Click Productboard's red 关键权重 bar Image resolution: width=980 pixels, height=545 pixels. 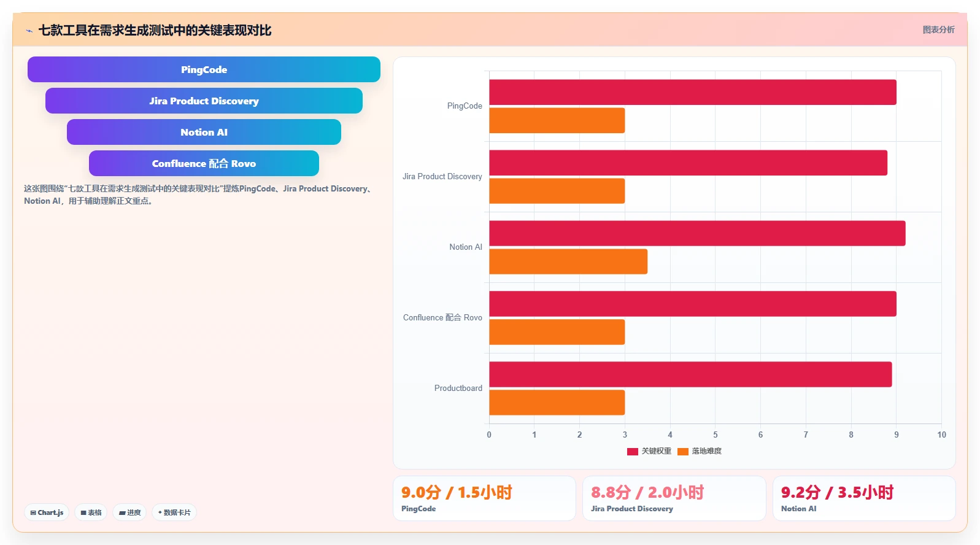[x=690, y=374]
